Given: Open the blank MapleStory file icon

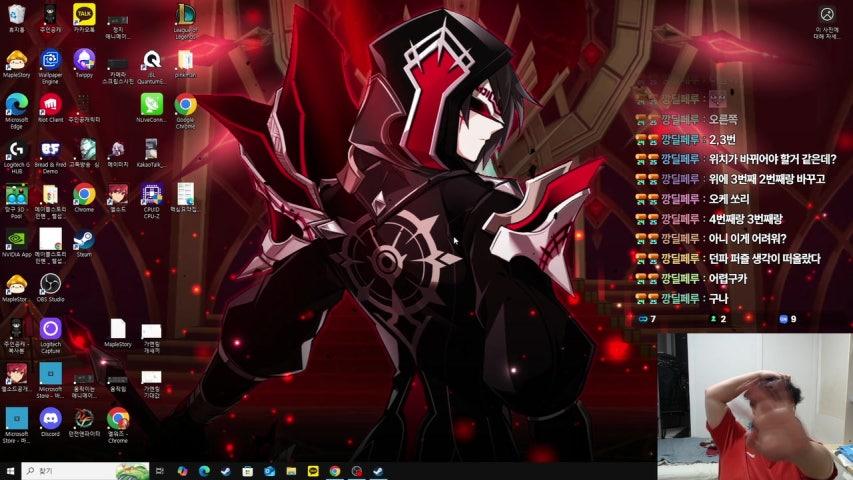Looking at the screenshot, I should [x=118, y=333].
